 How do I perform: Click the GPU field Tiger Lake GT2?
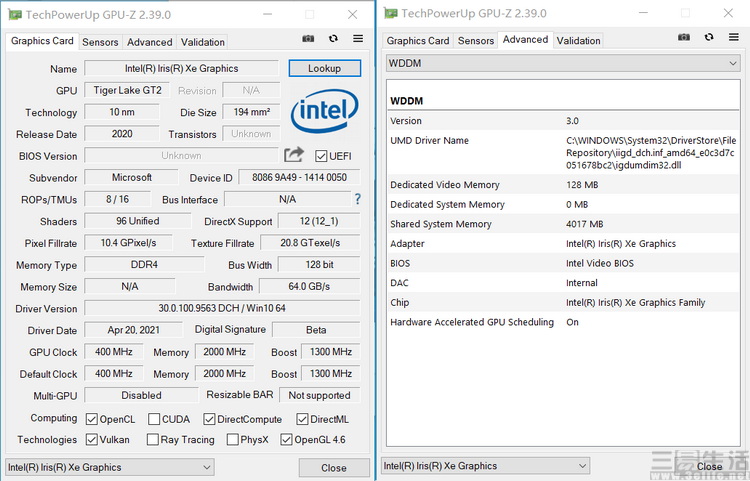[x=127, y=90]
